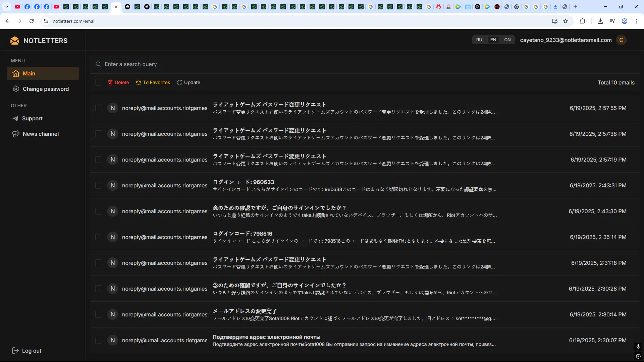644x362 pixels.
Task: Open the browser extensions puzzle icon
Action: pyautogui.click(x=582, y=21)
